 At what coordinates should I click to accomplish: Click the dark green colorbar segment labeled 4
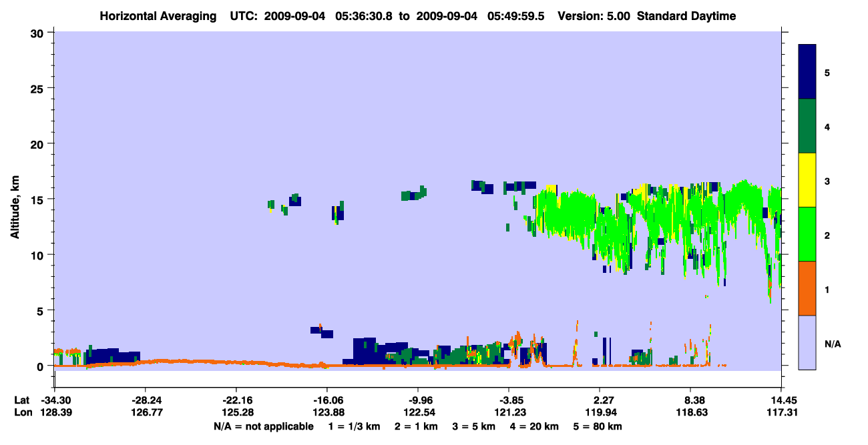tap(807, 126)
